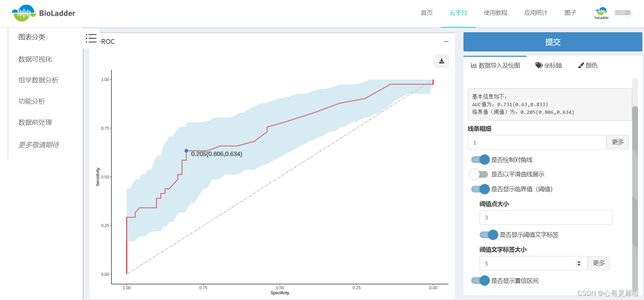
Task: Open 图表分类 in the sidebar
Action: tap(32, 37)
